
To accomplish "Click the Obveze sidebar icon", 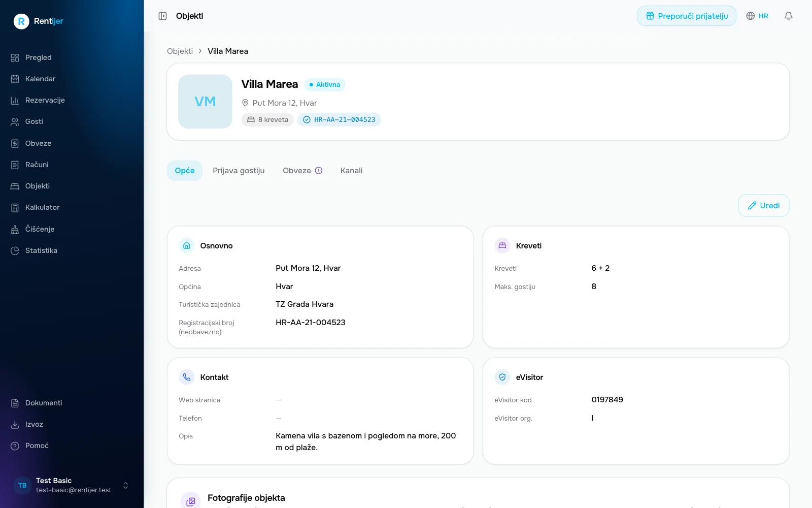I will [15, 143].
